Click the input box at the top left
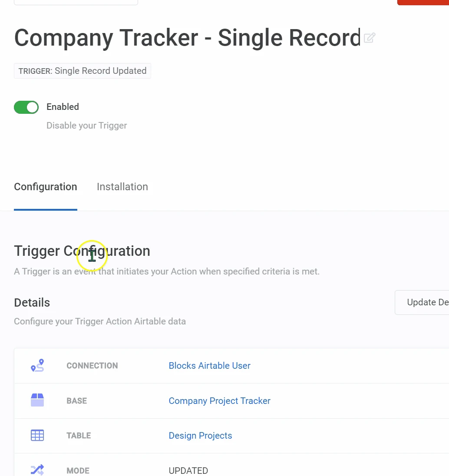 [x=76, y=2]
